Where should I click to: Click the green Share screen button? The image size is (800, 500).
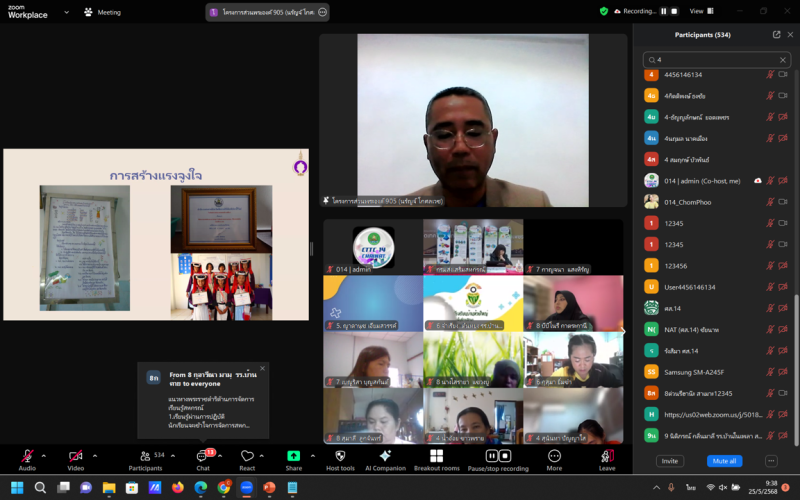point(294,460)
